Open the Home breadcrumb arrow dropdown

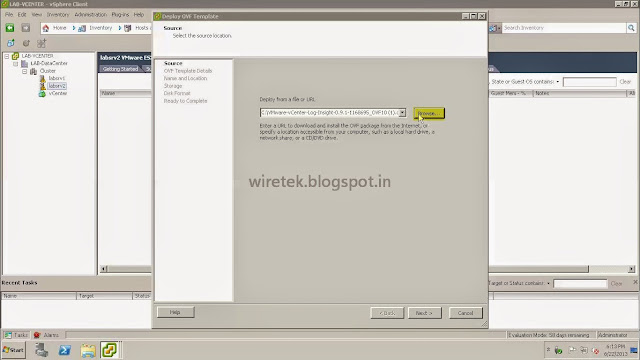tap(74, 28)
